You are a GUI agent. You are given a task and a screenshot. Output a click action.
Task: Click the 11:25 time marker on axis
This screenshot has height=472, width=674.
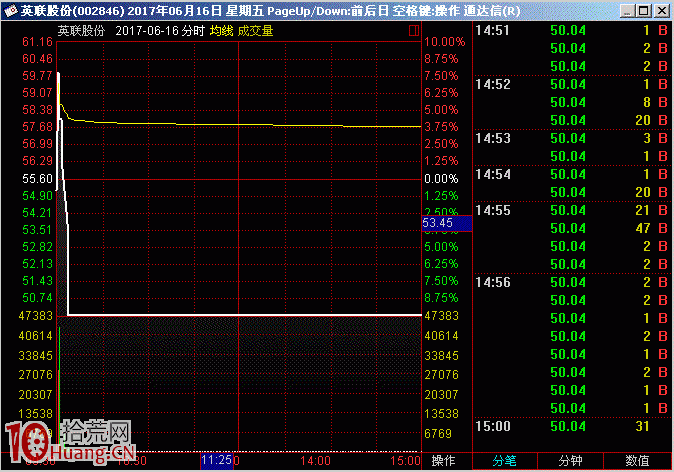217,460
